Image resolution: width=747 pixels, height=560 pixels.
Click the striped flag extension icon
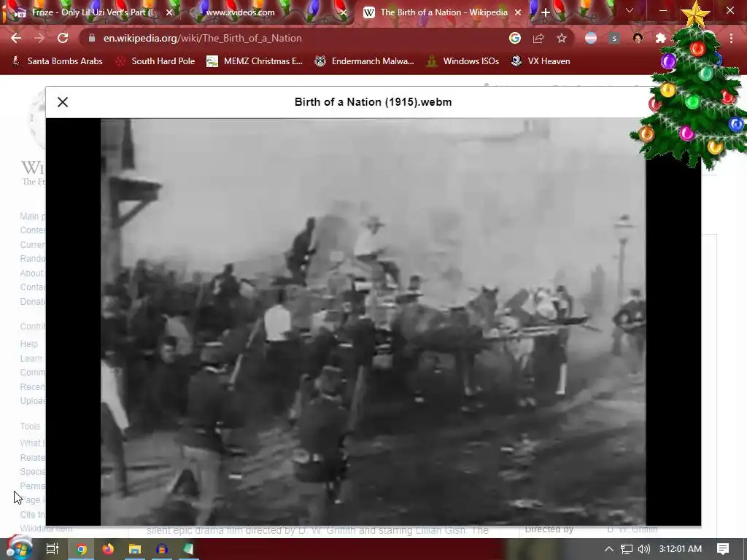coord(591,38)
